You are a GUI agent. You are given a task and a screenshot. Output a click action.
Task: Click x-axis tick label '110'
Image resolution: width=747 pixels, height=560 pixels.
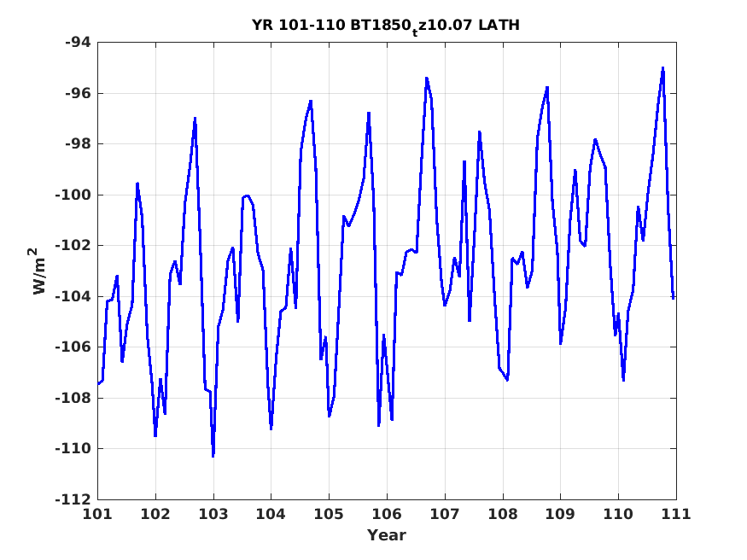[x=618, y=514]
